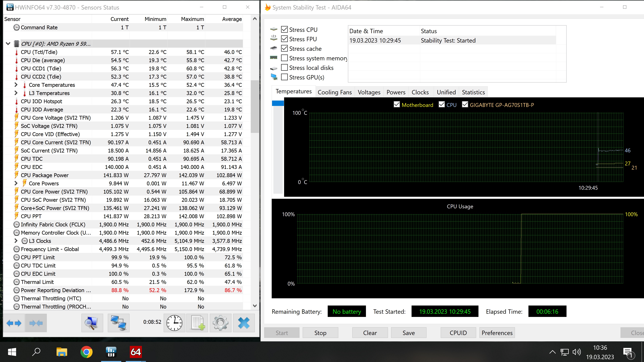This screenshot has width=644, height=362.
Task: Open HWiNFO sensor search magnifier icon
Action: click(92, 323)
